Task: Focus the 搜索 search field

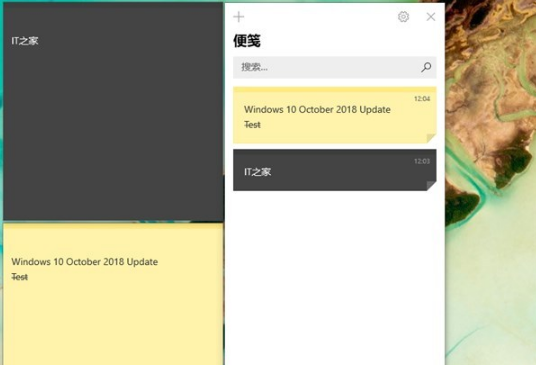Action: [335, 67]
